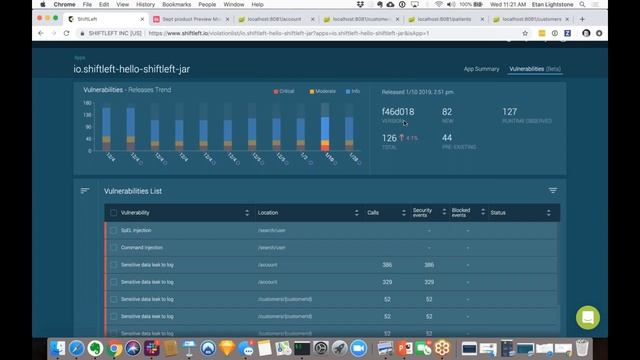
Task: Sort by the Location column arrows
Action: pos(356,213)
